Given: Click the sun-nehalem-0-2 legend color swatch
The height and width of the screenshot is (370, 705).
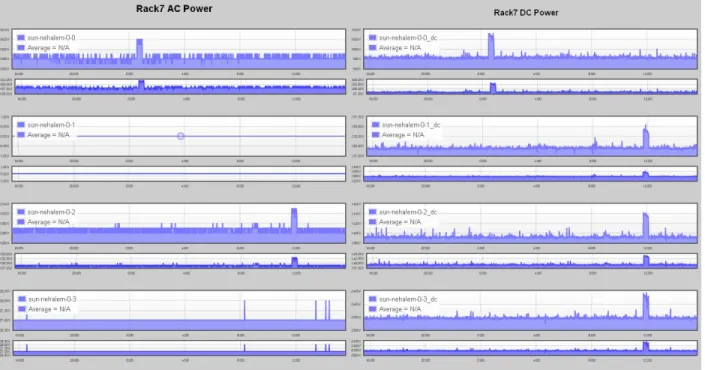Looking at the screenshot, I should tap(21, 212).
